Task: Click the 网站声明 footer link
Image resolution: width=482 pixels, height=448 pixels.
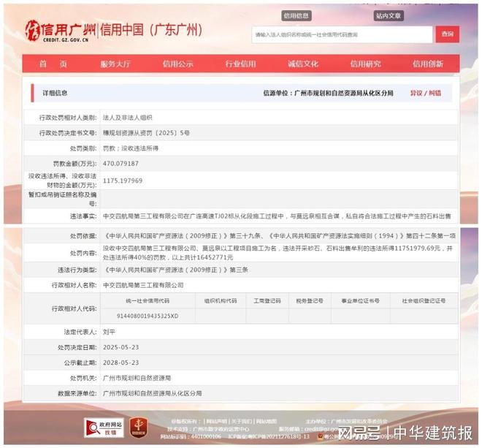Action: pos(216,421)
